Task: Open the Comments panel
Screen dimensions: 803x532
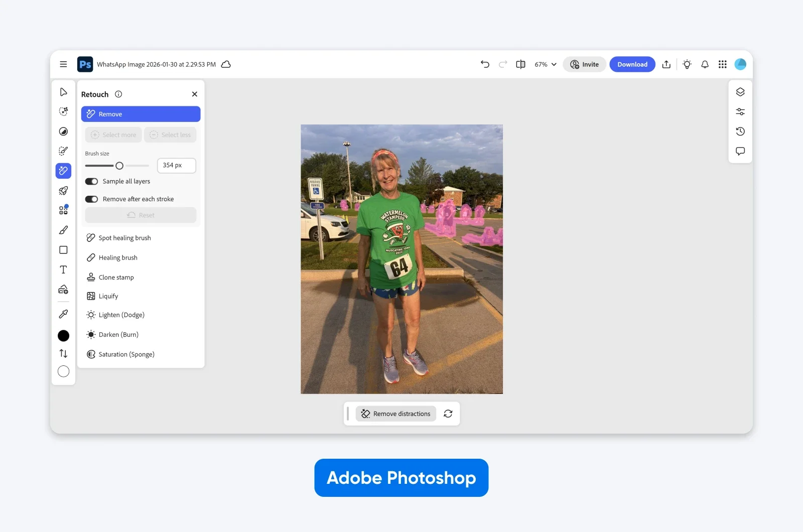Action: [740, 151]
